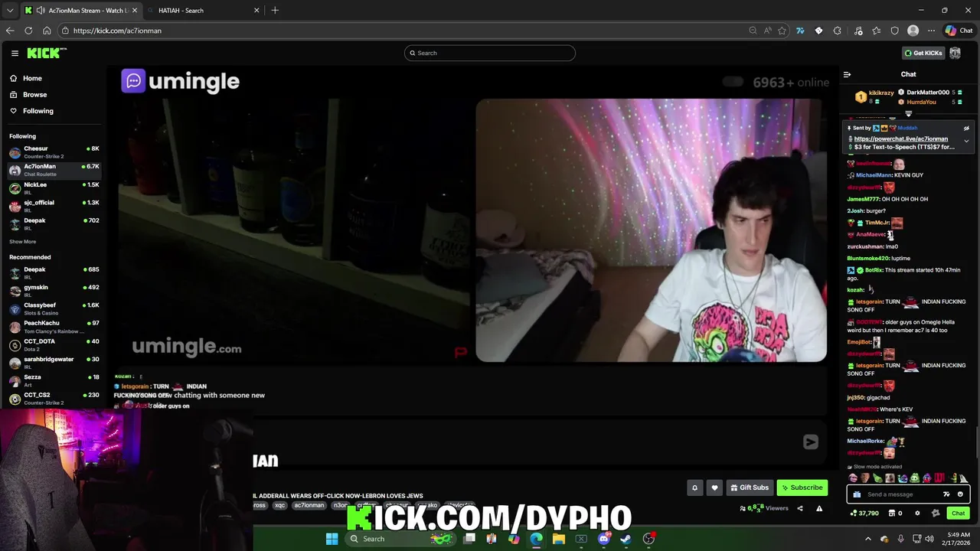Expand the gift leaderboard in chat
Image resolution: width=980 pixels, height=551 pixels.
[909, 113]
